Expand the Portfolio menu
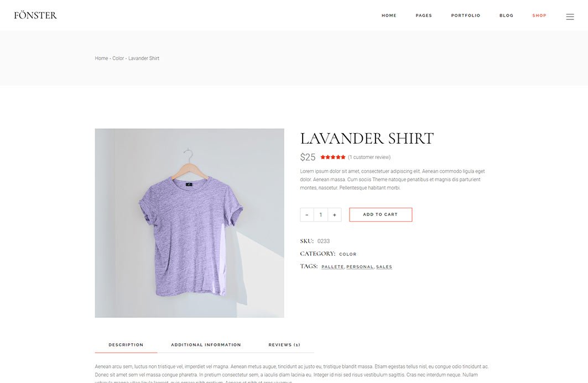 pyautogui.click(x=465, y=15)
